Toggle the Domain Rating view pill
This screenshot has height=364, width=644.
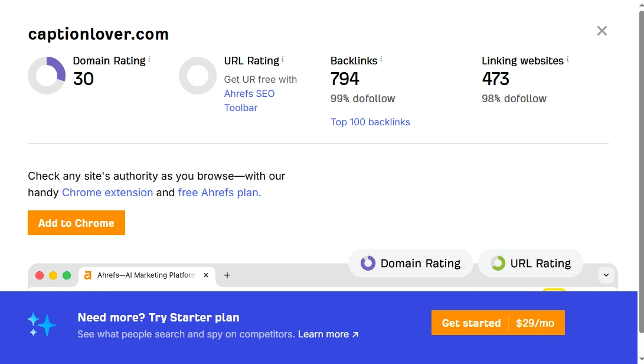point(410,263)
